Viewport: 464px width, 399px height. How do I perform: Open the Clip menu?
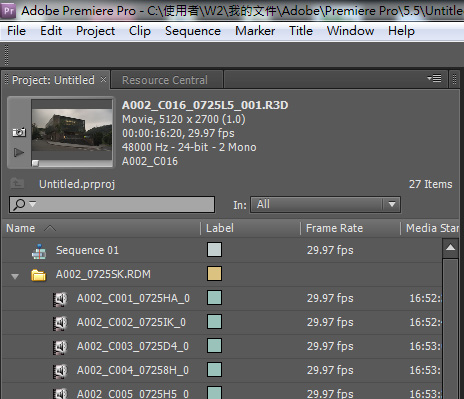pos(140,31)
